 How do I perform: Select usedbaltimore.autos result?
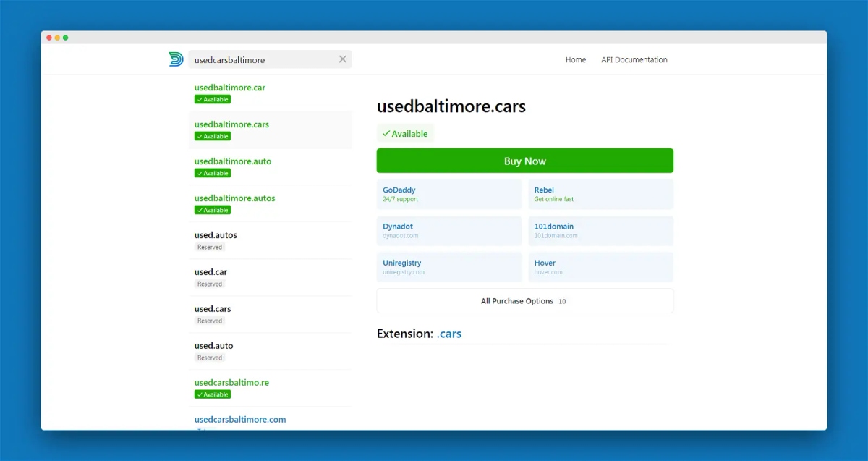(271, 204)
